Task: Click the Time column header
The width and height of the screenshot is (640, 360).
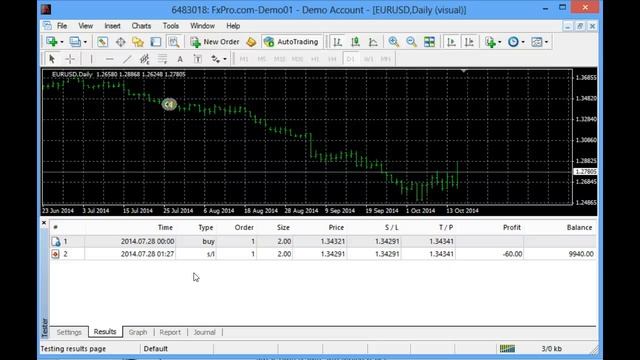Action: pos(165,227)
